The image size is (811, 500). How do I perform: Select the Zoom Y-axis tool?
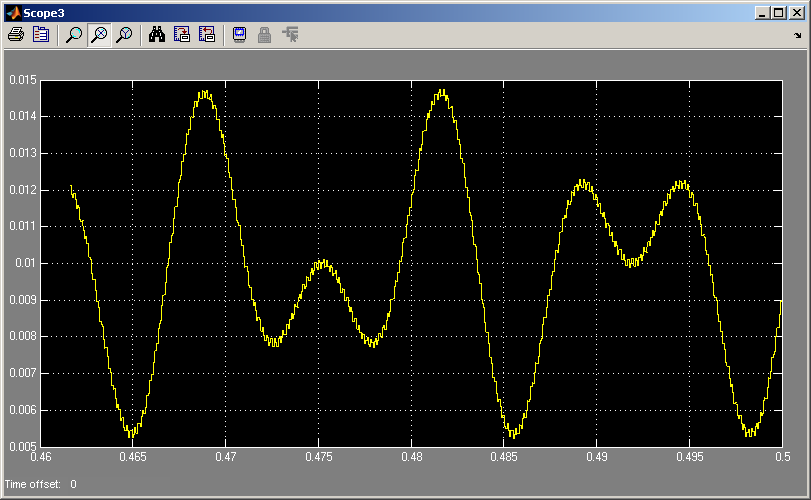pyautogui.click(x=124, y=35)
